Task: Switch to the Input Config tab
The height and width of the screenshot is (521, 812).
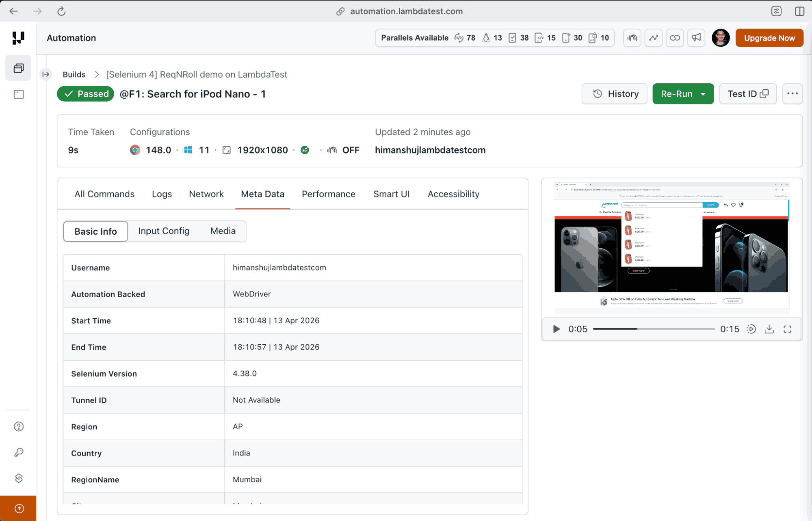Action: click(x=164, y=231)
